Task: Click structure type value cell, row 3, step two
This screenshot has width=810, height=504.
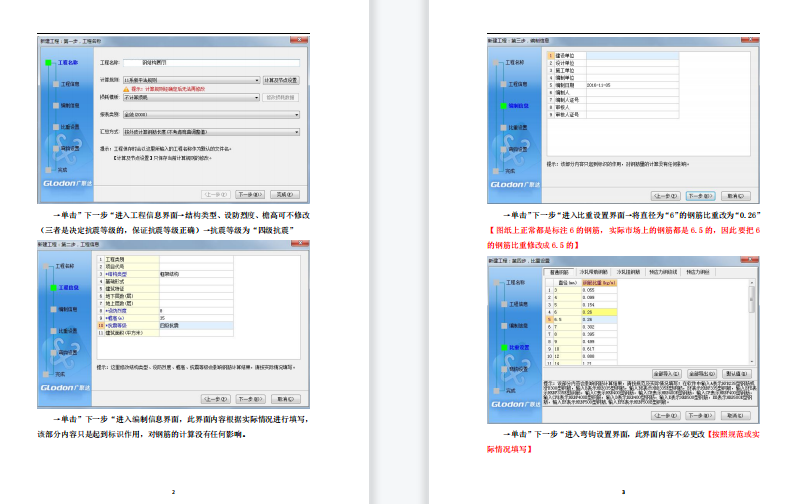Action: pyautogui.click(x=196, y=274)
